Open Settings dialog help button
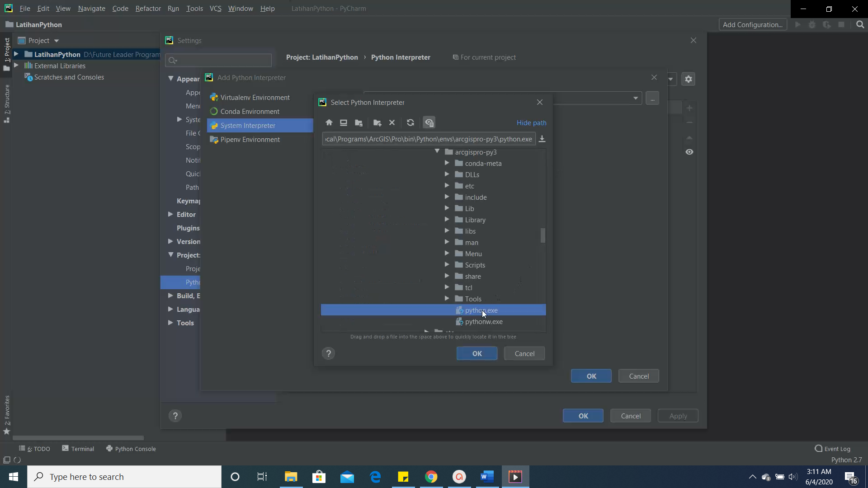The image size is (868, 488). [175, 416]
